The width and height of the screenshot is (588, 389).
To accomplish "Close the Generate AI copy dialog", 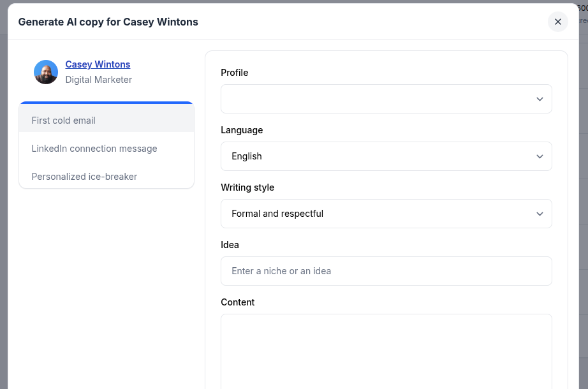I will (x=557, y=22).
